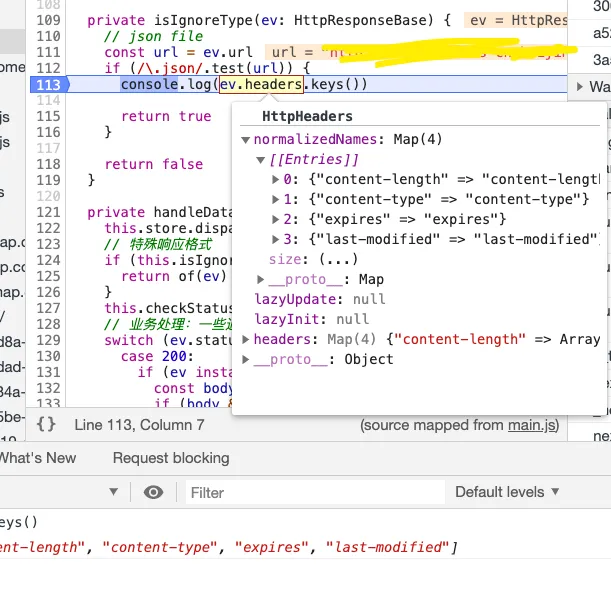
Task: Open the Request blocking tab
Action: [x=171, y=458]
